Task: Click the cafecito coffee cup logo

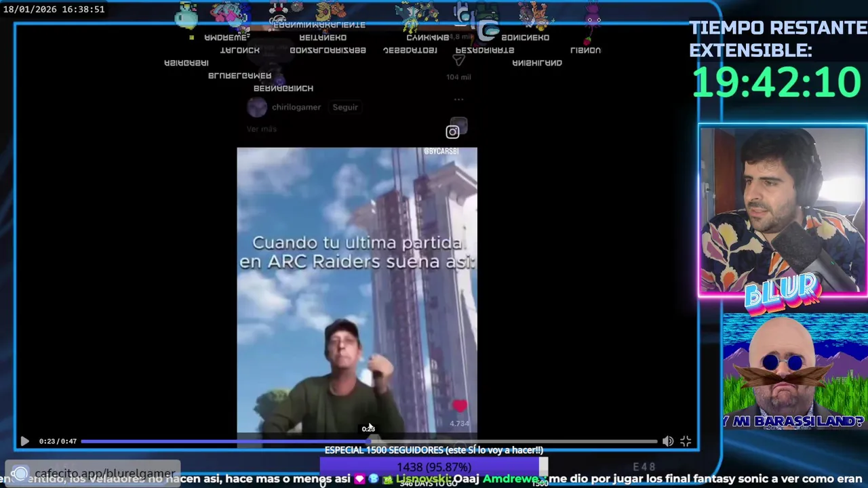Action: pyautogui.click(x=20, y=473)
